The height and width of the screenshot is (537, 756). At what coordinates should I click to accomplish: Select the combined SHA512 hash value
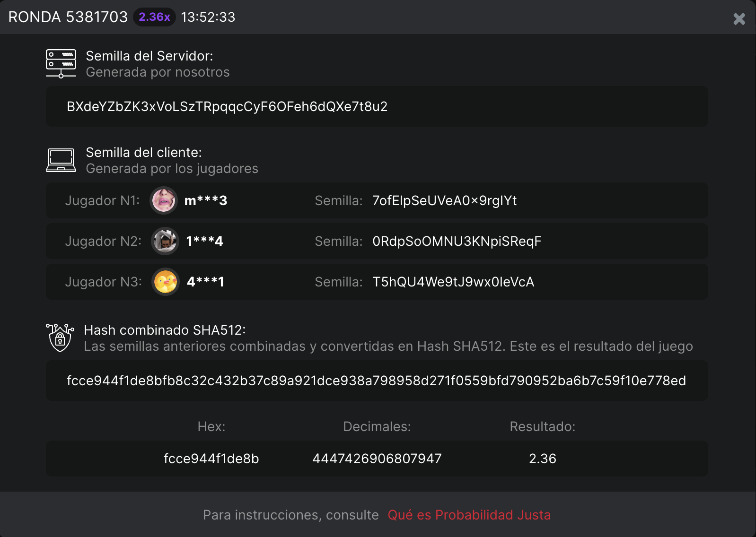(377, 381)
